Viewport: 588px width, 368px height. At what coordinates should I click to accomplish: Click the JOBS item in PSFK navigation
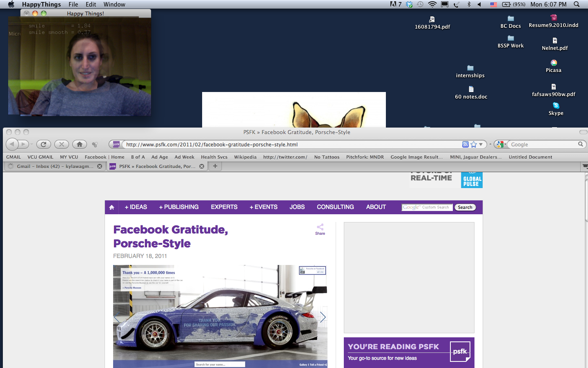(297, 207)
